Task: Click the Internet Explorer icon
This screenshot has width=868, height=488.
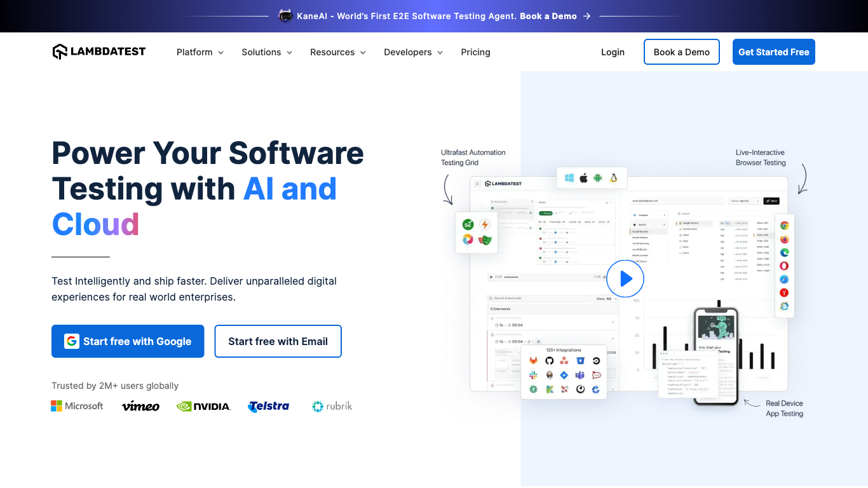Action: pyautogui.click(x=785, y=306)
